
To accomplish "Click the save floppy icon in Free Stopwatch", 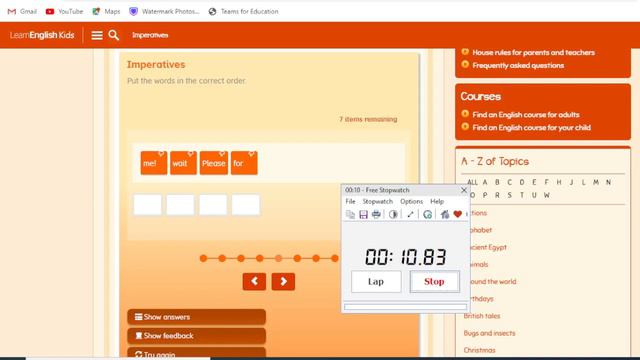I will [363, 214].
